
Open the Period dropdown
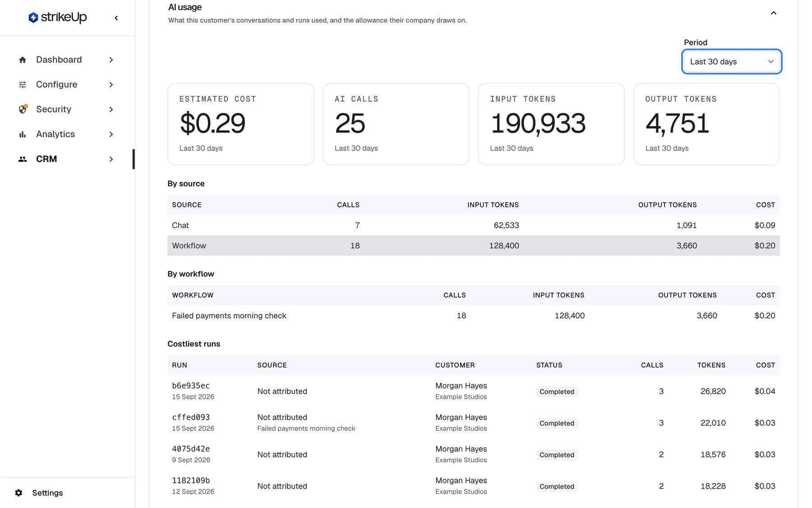[x=731, y=61]
